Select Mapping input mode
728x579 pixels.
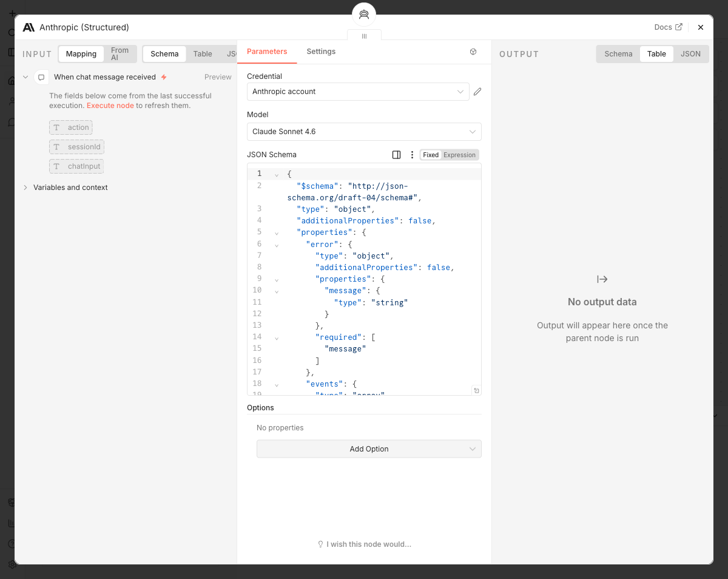pos(81,54)
